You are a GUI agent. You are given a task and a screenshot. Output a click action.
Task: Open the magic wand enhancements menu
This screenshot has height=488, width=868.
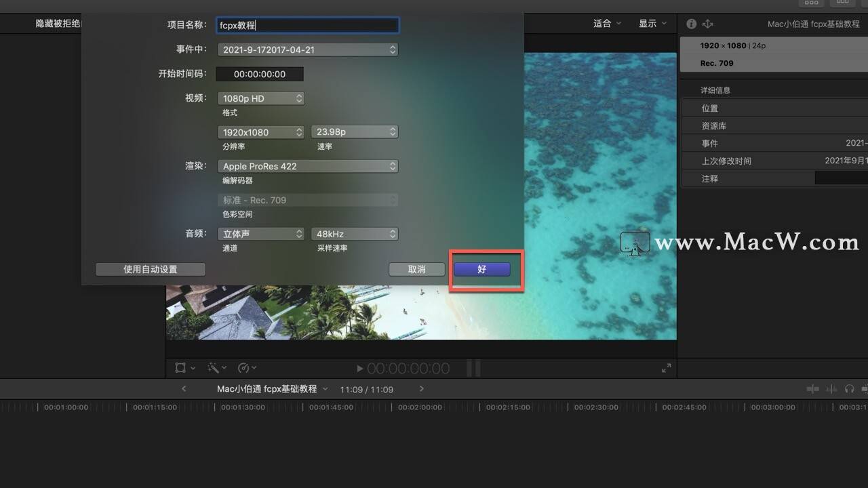[216, 367]
